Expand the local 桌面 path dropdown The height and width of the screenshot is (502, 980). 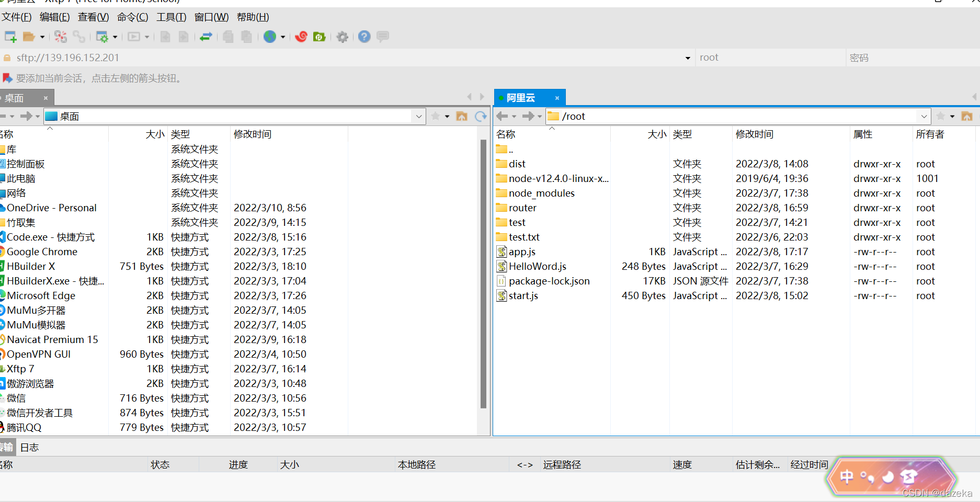418,117
